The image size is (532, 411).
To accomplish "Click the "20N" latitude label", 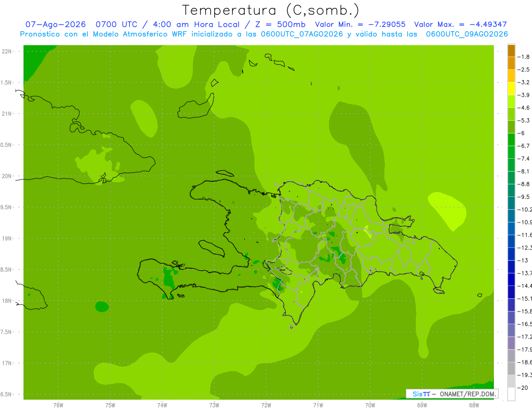I will (x=8, y=176).
